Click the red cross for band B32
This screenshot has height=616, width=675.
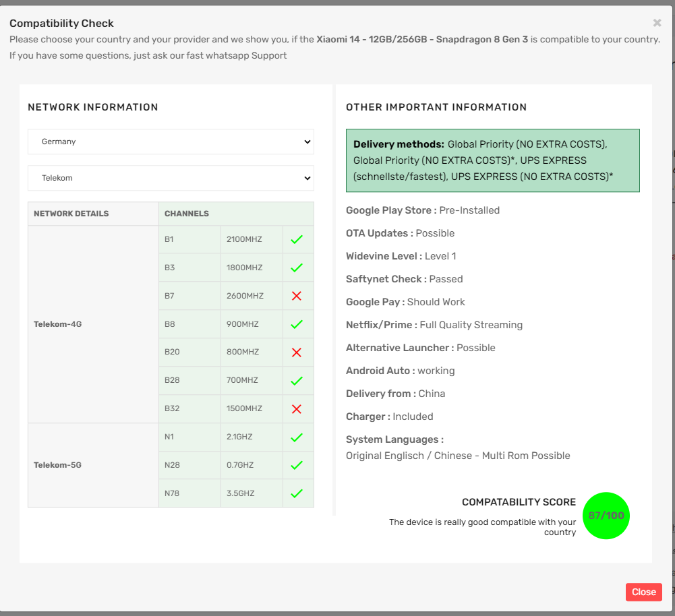click(296, 409)
